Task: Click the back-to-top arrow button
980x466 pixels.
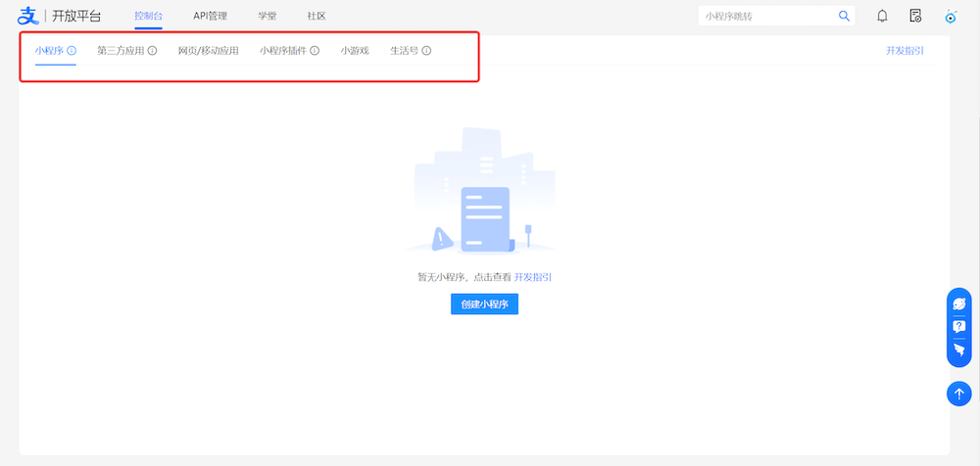Action: (x=959, y=393)
